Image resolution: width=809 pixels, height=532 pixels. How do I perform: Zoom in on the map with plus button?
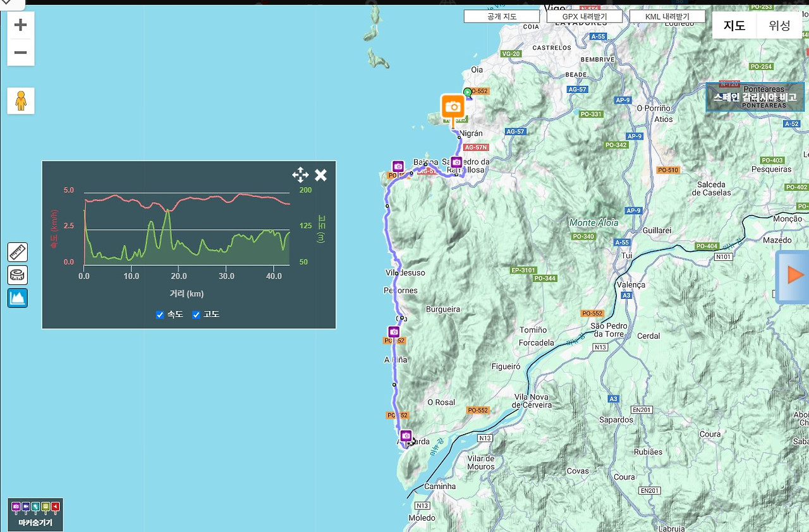(x=21, y=25)
